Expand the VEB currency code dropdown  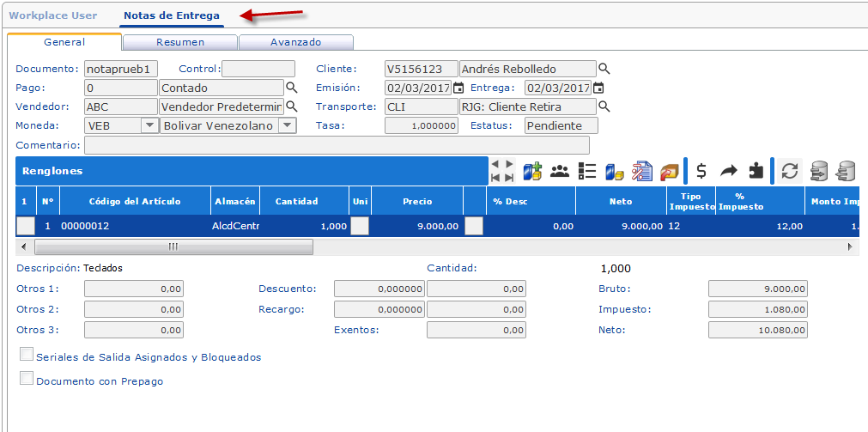coord(150,125)
